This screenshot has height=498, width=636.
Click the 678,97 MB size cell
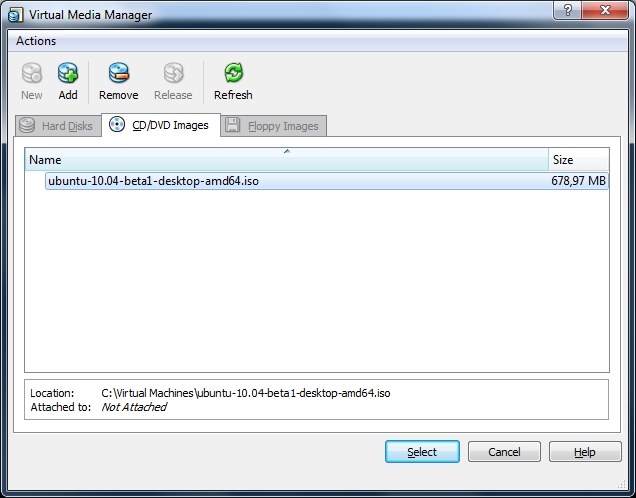578,181
